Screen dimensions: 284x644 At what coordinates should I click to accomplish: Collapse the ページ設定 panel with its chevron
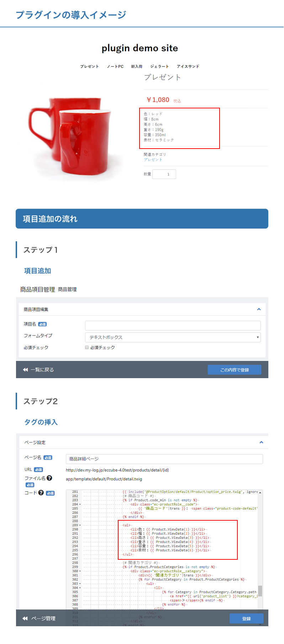click(x=261, y=442)
